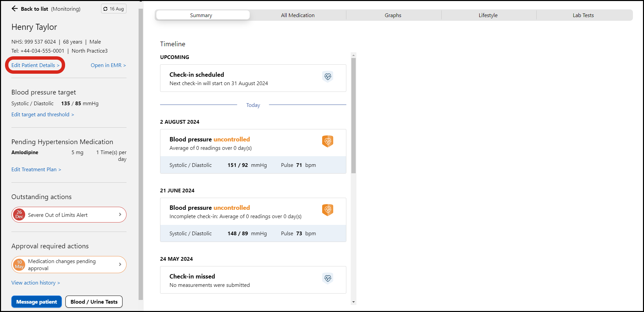This screenshot has width=644, height=312.
Task: Switch to the All Medication tab
Action: click(x=298, y=15)
